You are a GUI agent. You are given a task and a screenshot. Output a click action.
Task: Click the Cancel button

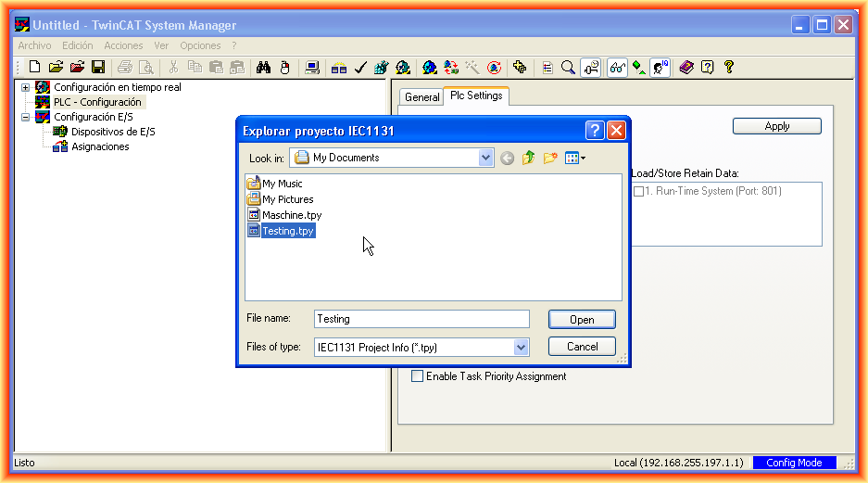582,347
